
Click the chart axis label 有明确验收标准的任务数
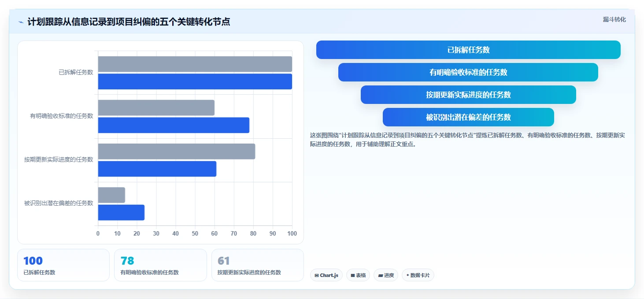coord(62,116)
